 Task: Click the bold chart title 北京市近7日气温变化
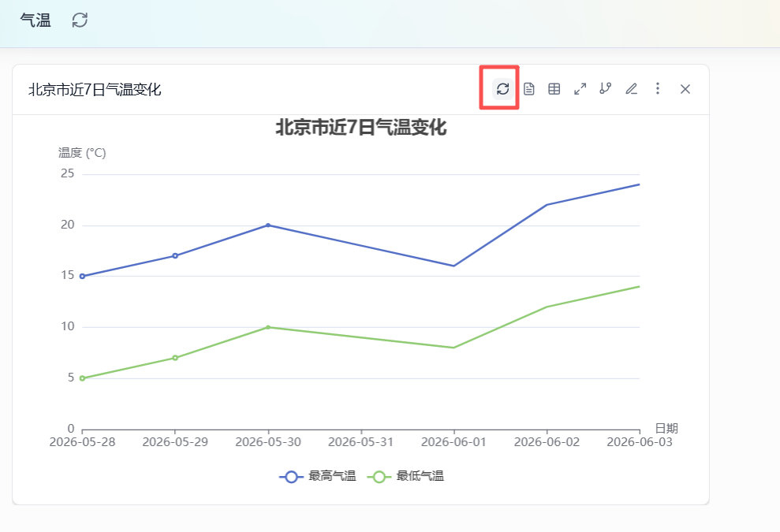click(361, 127)
